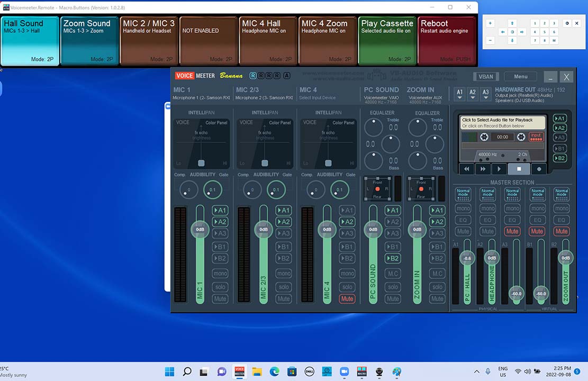
Task: Click the minus icon in the small white panel
Action: click(490, 40)
